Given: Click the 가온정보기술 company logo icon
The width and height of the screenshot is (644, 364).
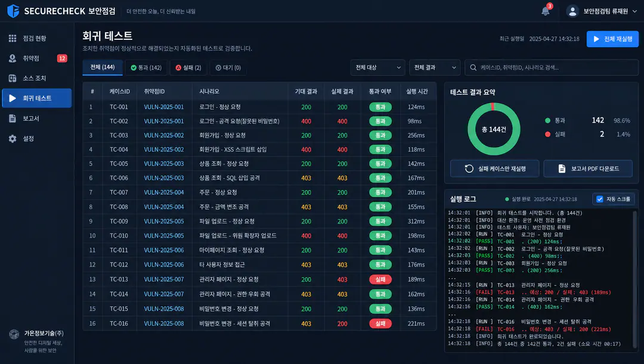Looking at the screenshot, I should pyautogui.click(x=14, y=334).
